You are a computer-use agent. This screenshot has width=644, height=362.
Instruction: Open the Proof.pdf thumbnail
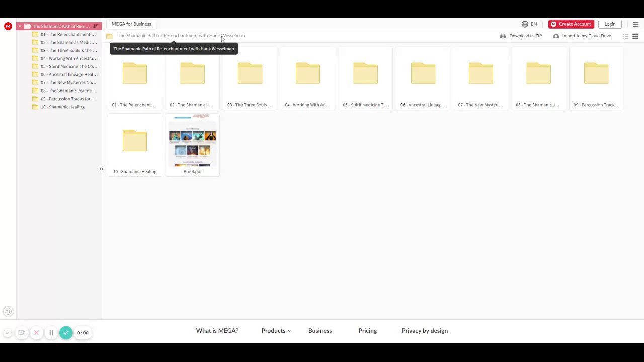pos(192,145)
